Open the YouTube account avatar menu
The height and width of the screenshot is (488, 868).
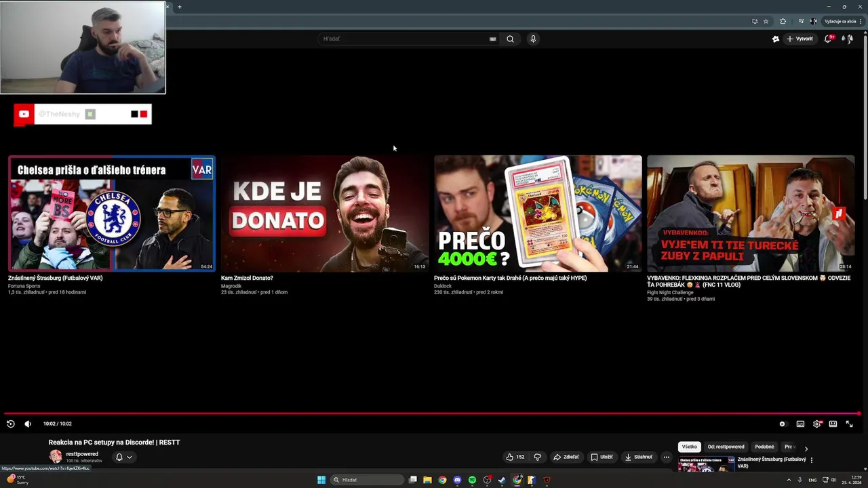tap(848, 39)
